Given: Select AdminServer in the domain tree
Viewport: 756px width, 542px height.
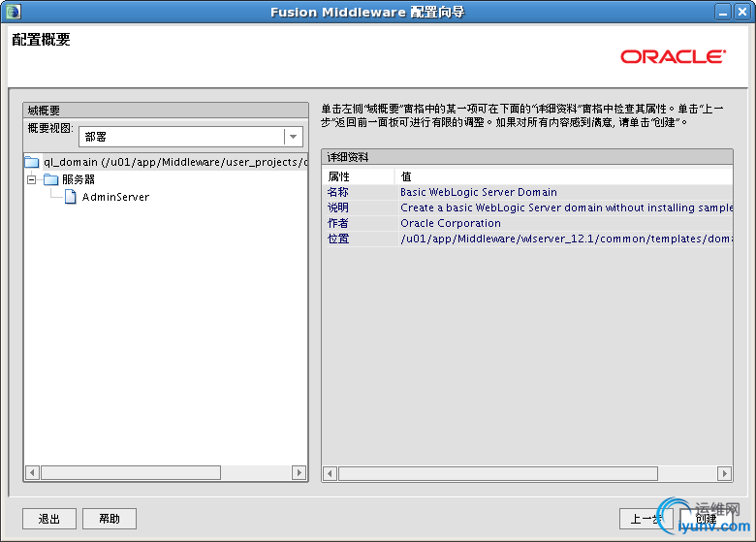Looking at the screenshot, I should point(115,197).
